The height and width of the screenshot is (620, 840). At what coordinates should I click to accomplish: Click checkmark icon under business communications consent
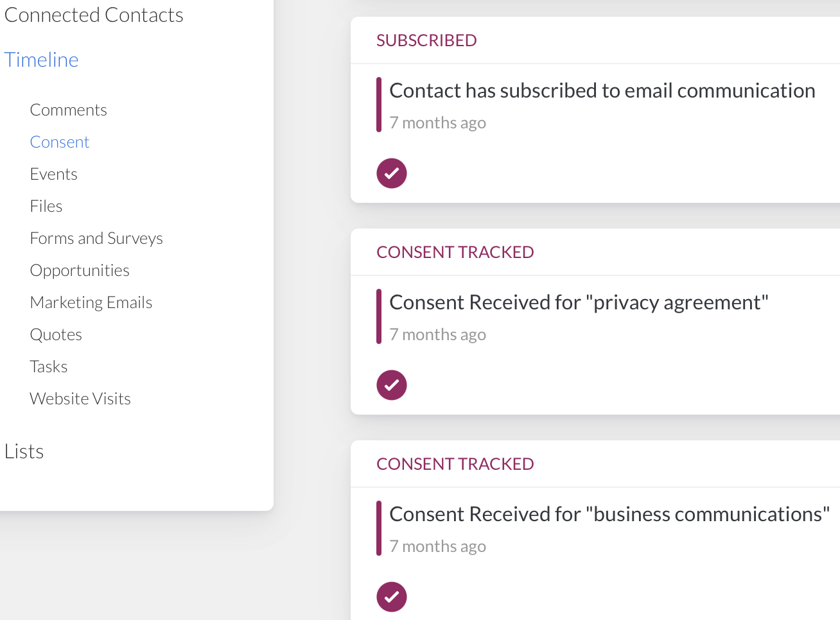coord(392,597)
